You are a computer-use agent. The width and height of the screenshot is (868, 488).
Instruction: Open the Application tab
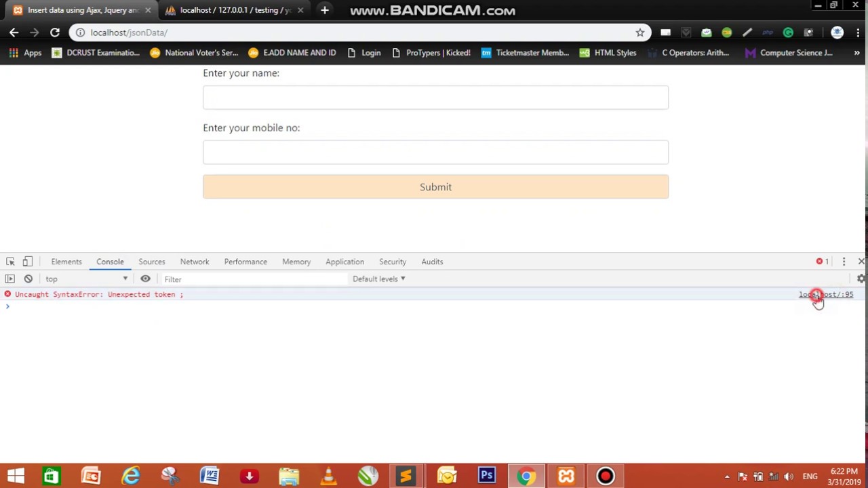click(x=344, y=262)
